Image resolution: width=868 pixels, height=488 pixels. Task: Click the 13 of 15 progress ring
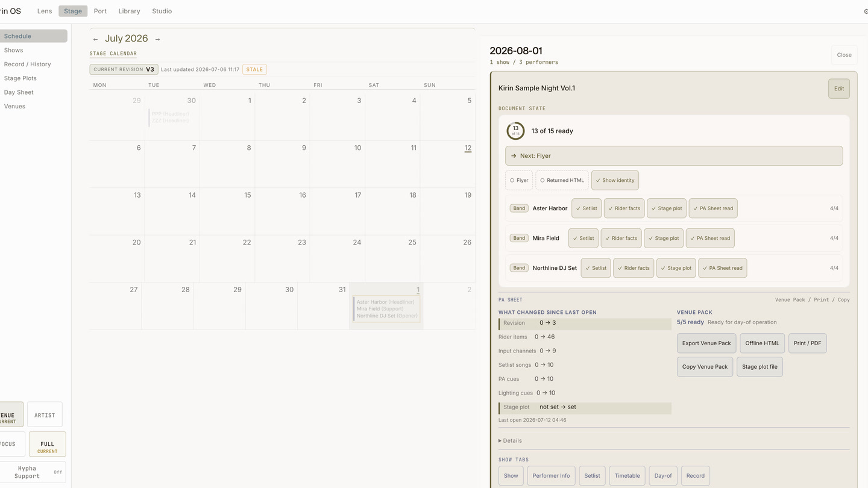tap(515, 131)
